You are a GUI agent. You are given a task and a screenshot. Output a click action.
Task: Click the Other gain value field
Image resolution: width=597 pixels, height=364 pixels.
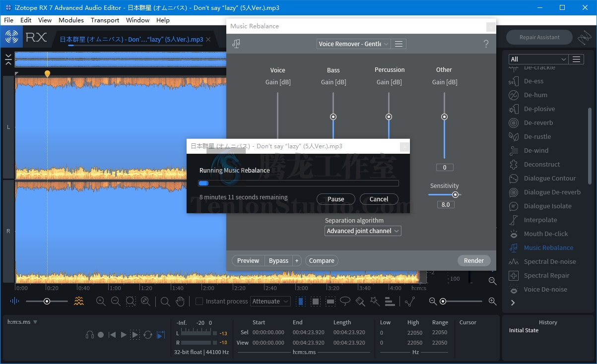[445, 167]
